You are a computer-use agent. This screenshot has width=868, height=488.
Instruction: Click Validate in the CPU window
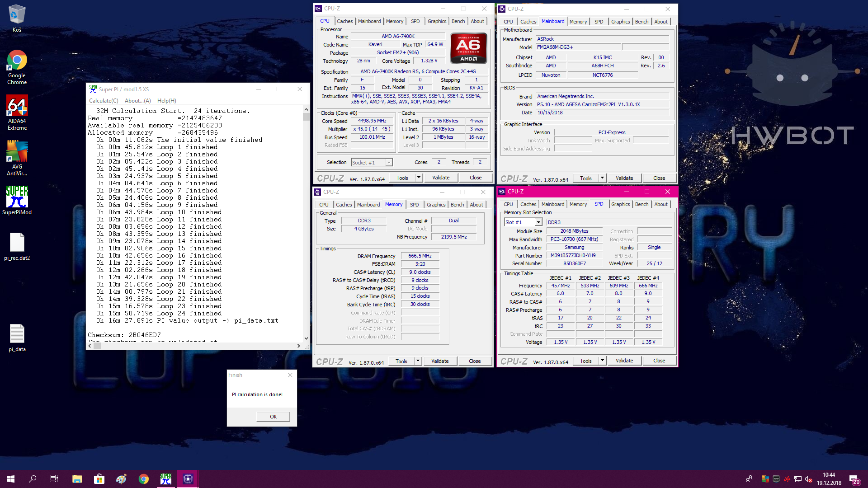coord(441,178)
